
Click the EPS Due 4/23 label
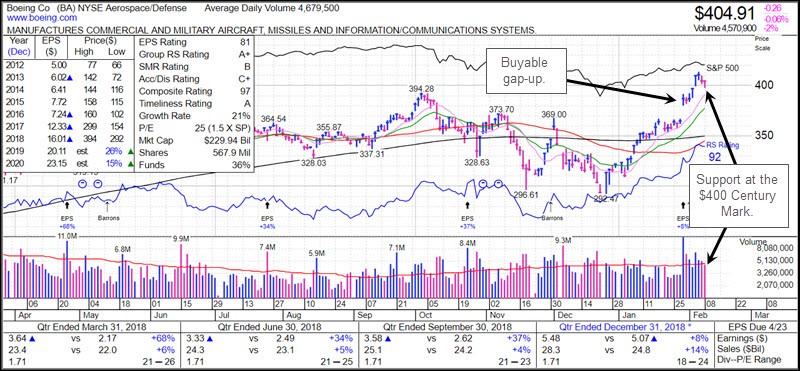point(757,327)
